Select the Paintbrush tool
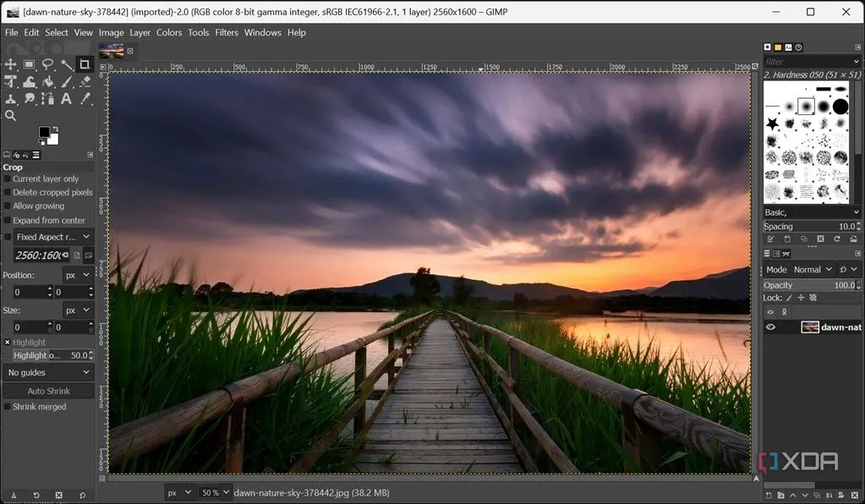The height and width of the screenshot is (504, 865). 66,82
